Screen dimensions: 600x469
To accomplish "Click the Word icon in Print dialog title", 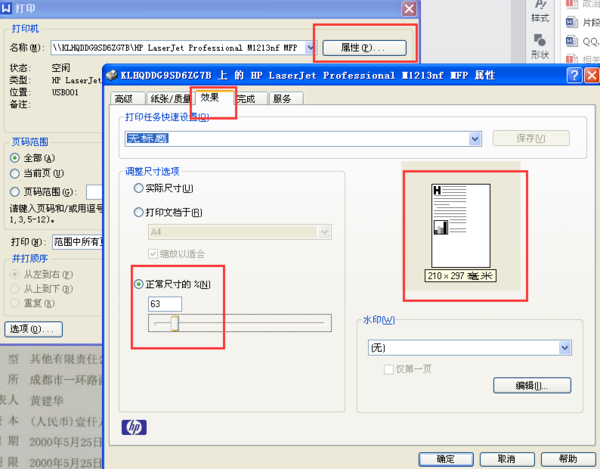I will [7, 8].
